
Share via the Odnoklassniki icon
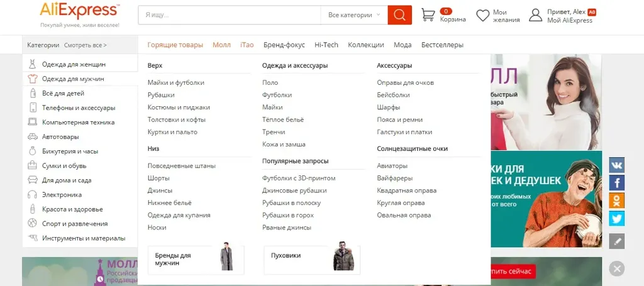click(616, 201)
